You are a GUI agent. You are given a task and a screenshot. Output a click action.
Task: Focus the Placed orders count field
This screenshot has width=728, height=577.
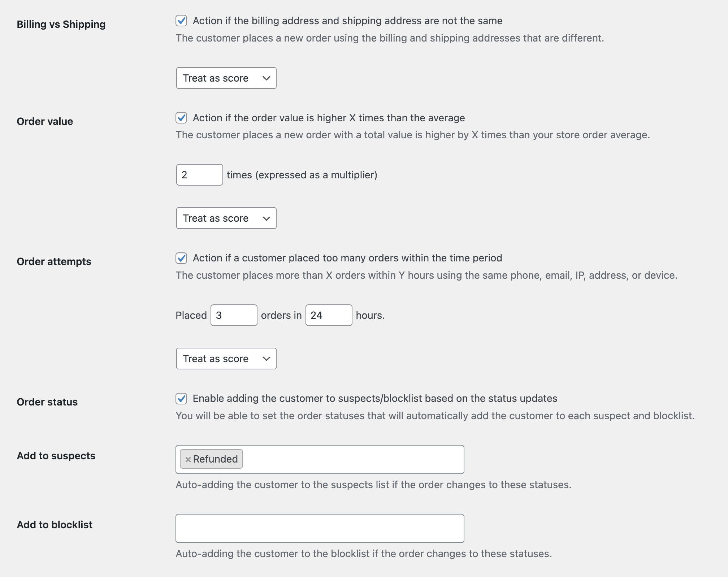point(234,315)
